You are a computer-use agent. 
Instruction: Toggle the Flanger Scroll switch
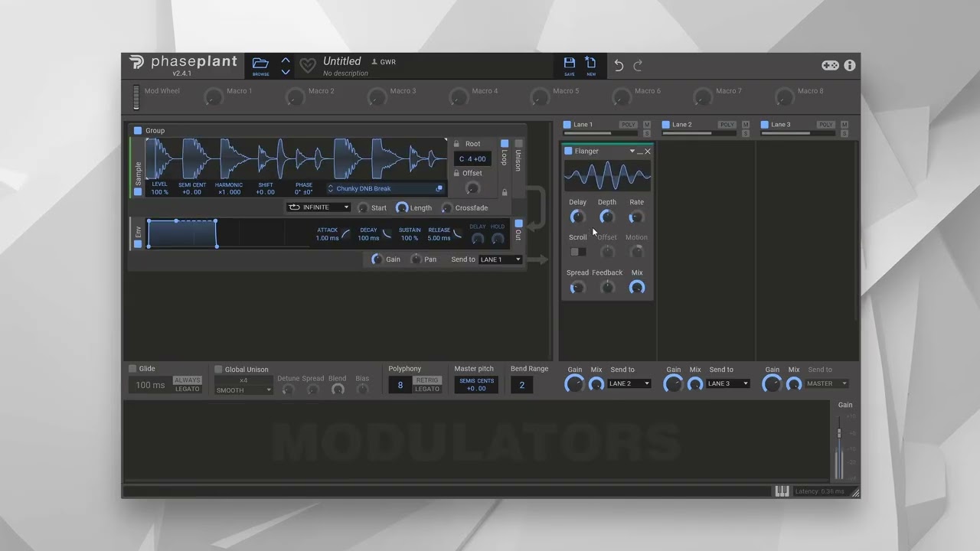[578, 252]
